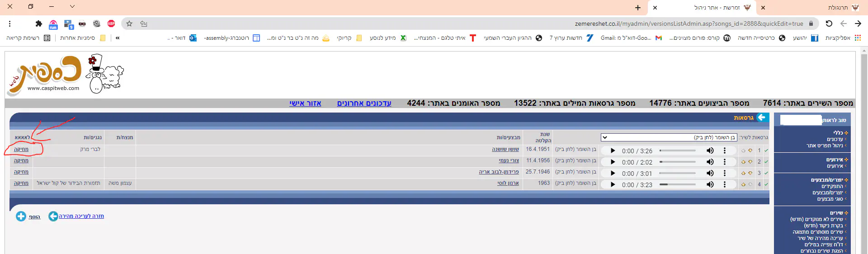868x254 pixels.
Task: Expand the hidden bookmarks overflow chevron
Action: [x=118, y=38]
